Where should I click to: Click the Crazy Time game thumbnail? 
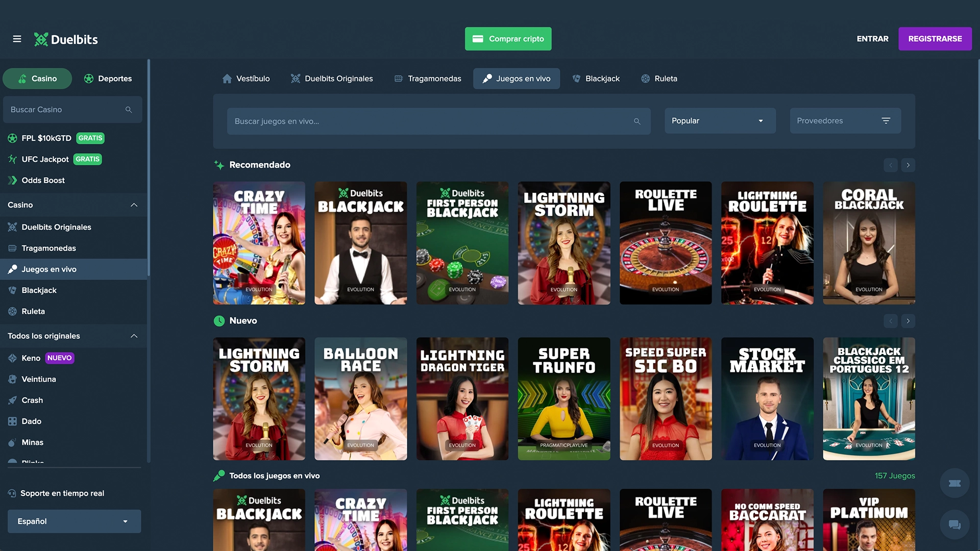pos(259,243)
